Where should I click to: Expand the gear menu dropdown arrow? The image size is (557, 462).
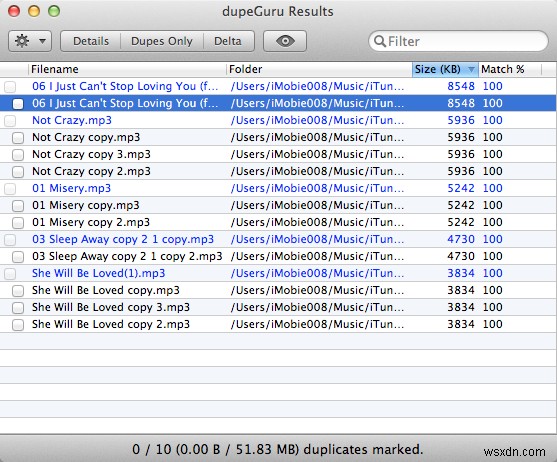(x=43, y=41)
